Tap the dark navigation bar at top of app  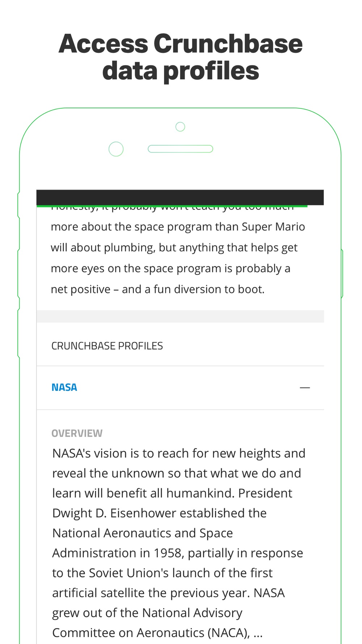tap(180, 197)
